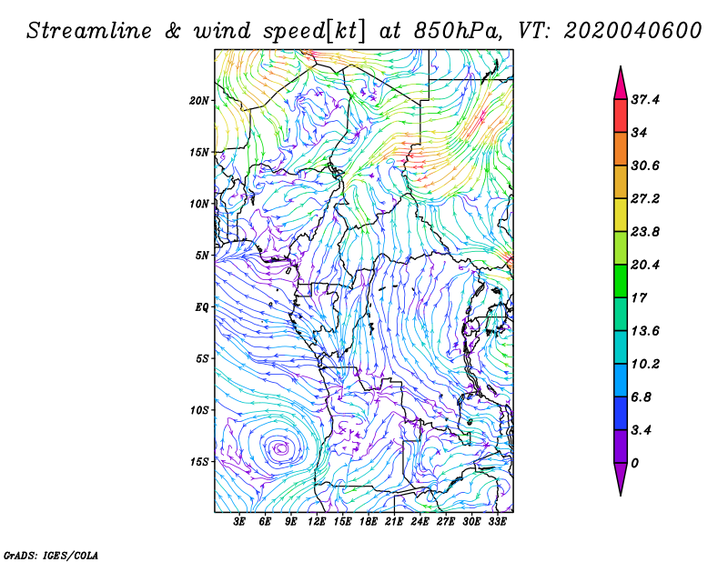Click the cyclonic vortex center near 15S
Viewport: 728px width, 562px height.
tap(281, 448)
